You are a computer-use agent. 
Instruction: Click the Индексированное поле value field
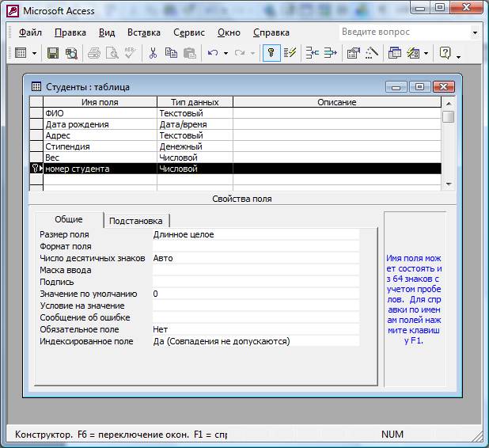coord(255,341)
